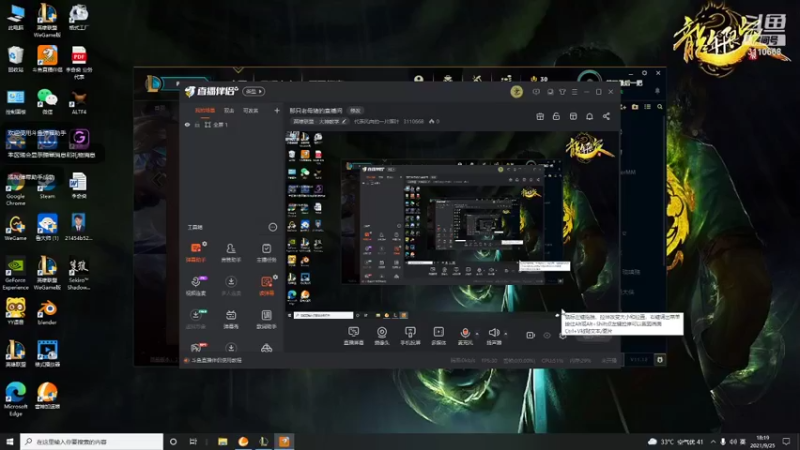Viewport: 800px width, 450px height.
Task: Open the 弹幕助手 tool
Action: (x=196, y=252)
